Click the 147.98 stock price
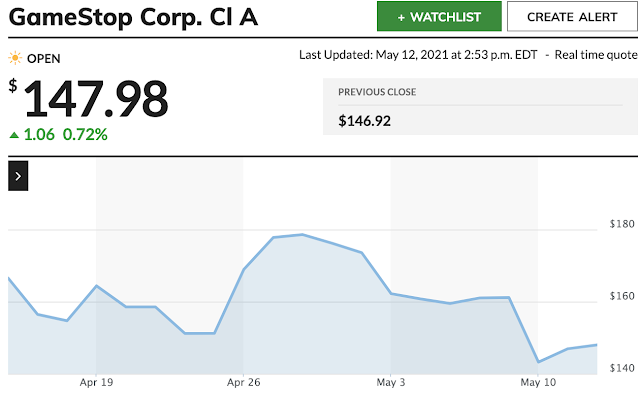The width and height of the screenshot is (639, 394). 96,99
